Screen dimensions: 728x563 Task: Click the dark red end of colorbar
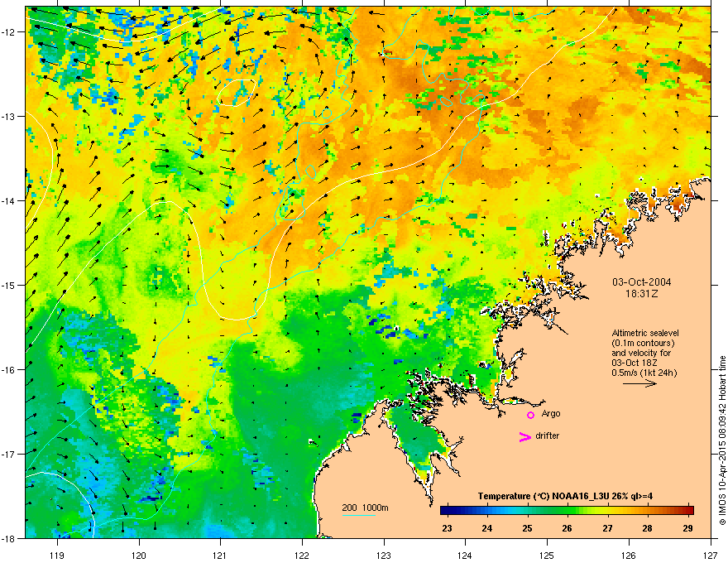691,510
